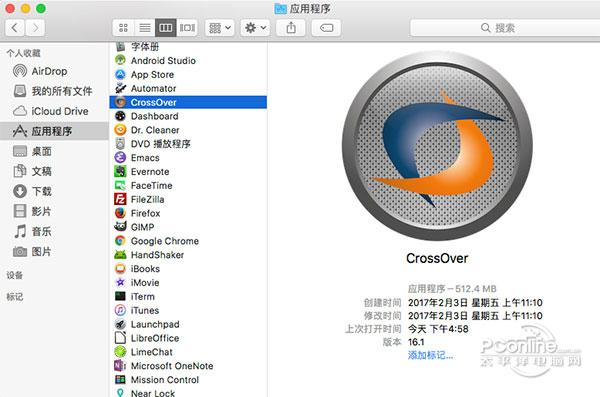Open the gear action menu

255,28
